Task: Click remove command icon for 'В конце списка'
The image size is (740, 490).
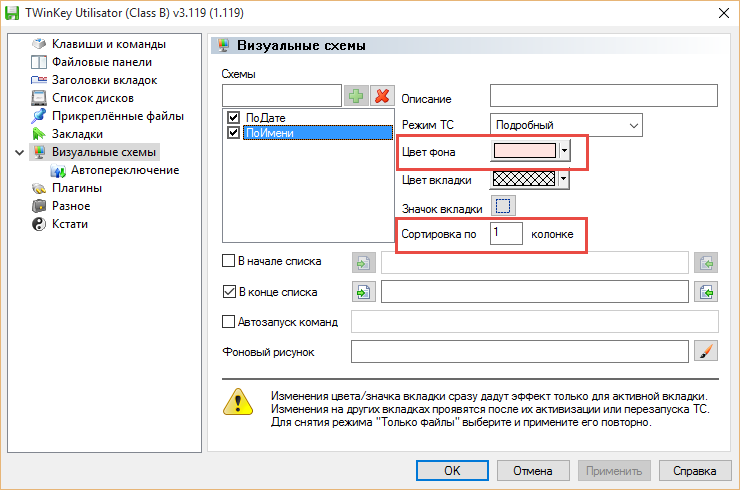Action: (x=706, y=292)
